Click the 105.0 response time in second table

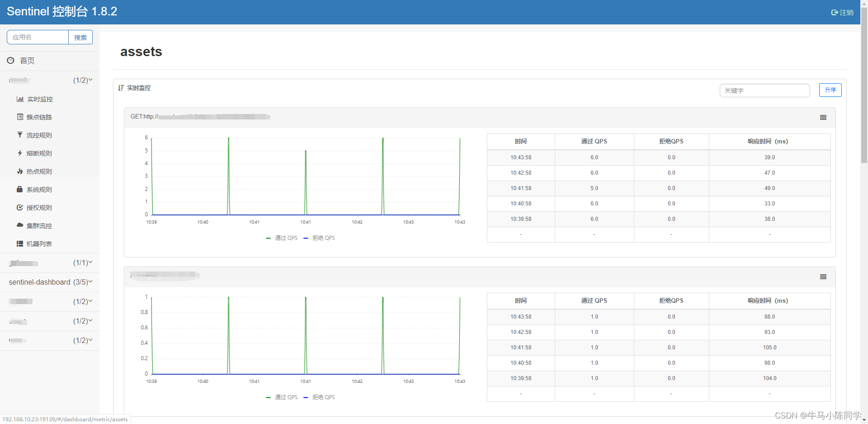point(769,348)
